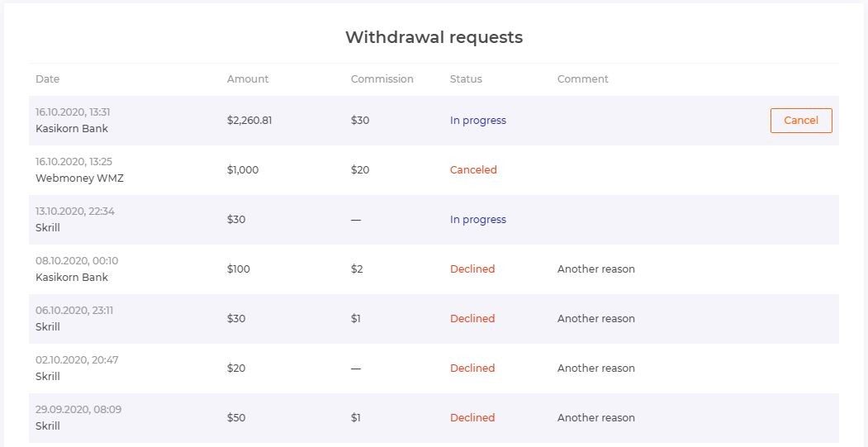The width and height of the screenshot is (868, 447).
Task: Click the Webmoney WMZ method label
Action: (79, 178)
